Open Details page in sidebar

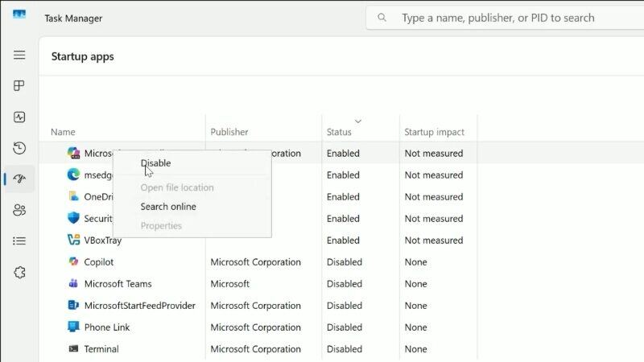point(19,241)
